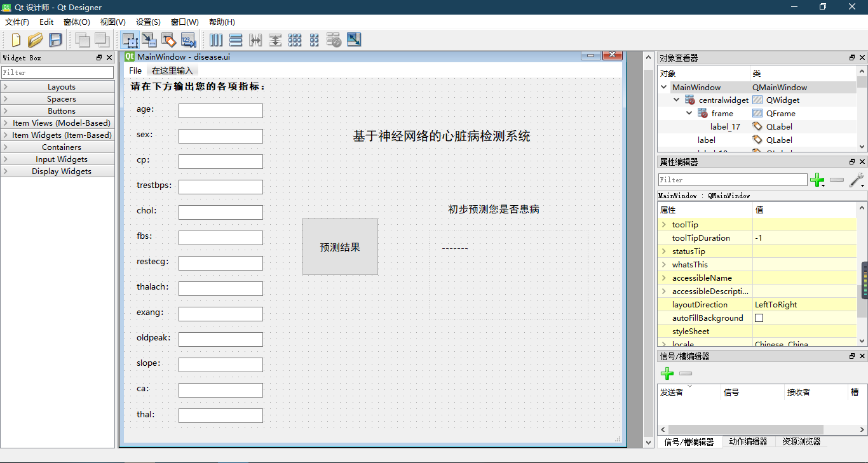Float the 属性编辑器 panel
Image resolution: width=868 pixels, height=463 pixels.
click(852, 162)
